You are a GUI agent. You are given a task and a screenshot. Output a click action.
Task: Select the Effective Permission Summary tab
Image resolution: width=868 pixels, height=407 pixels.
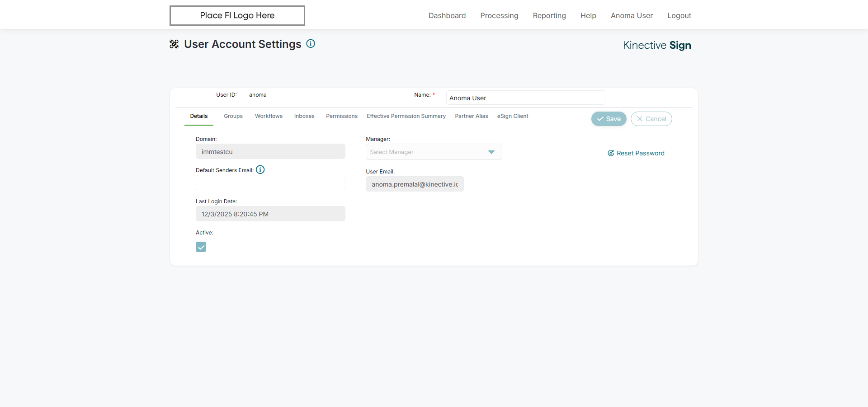click(406, 116)
